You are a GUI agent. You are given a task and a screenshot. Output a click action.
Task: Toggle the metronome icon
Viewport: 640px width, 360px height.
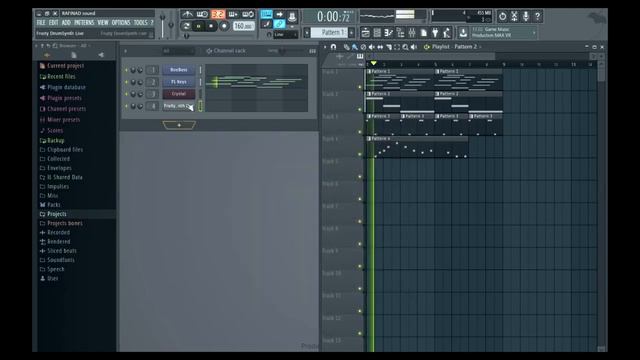click(187, 15)
